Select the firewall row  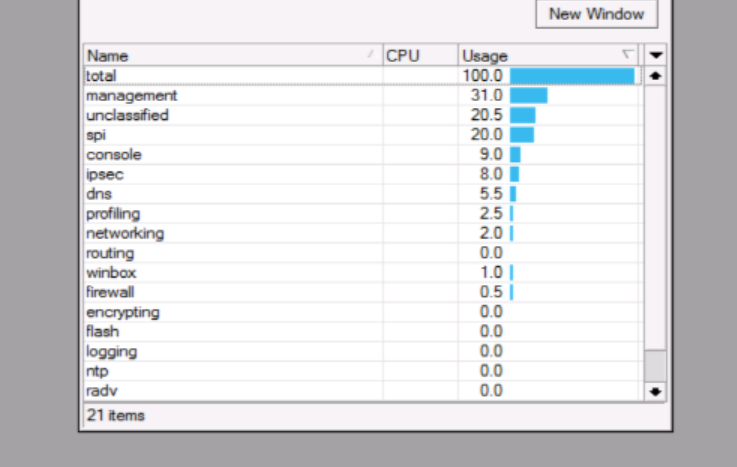[x=363, y=292]
